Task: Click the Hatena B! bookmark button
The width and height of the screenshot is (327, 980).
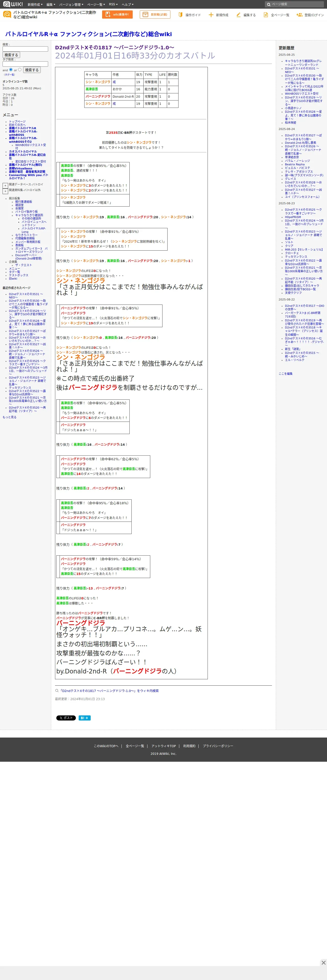Action: tap(85, 718)
